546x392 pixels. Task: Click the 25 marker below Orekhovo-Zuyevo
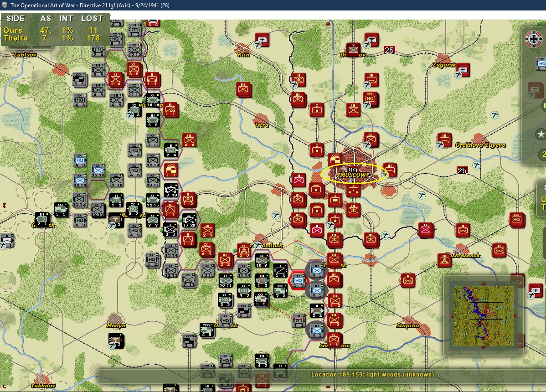point(462,170)
